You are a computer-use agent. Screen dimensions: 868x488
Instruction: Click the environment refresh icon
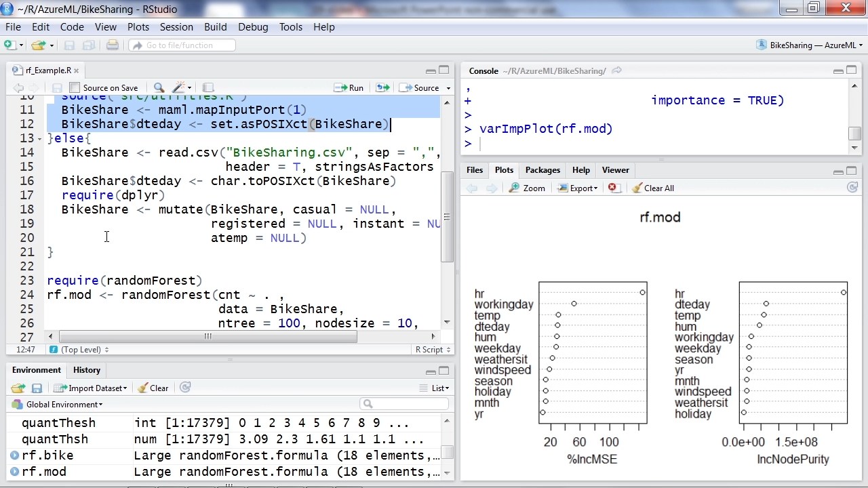185,388
